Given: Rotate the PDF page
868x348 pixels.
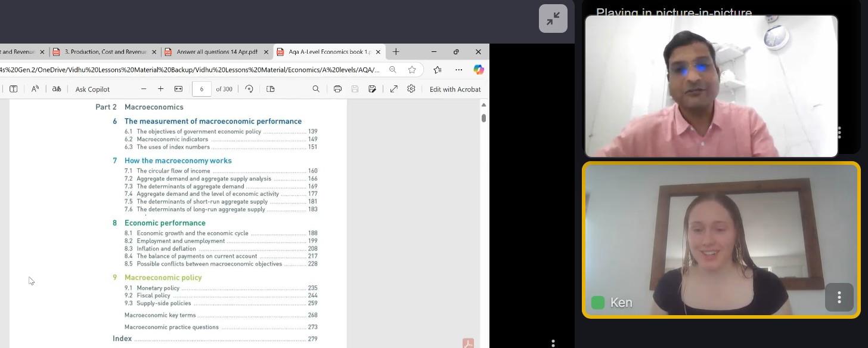Looking at the screenshot, I should tap(249, 89).
